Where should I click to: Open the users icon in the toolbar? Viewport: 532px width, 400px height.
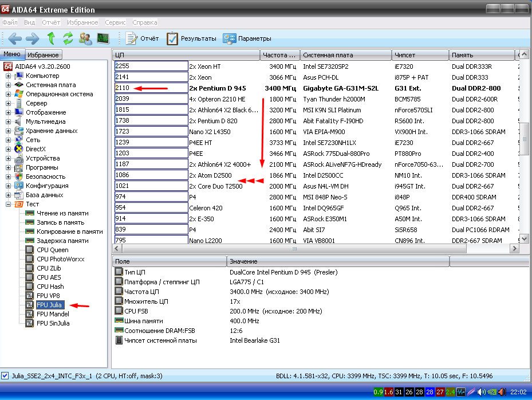pyautogui.click(x=85, y=38)
